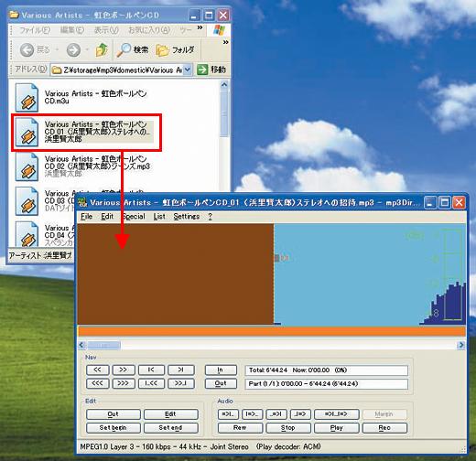Click the ..|=> audio preview button
476x461 pixels.
click(x=300, y=414)
